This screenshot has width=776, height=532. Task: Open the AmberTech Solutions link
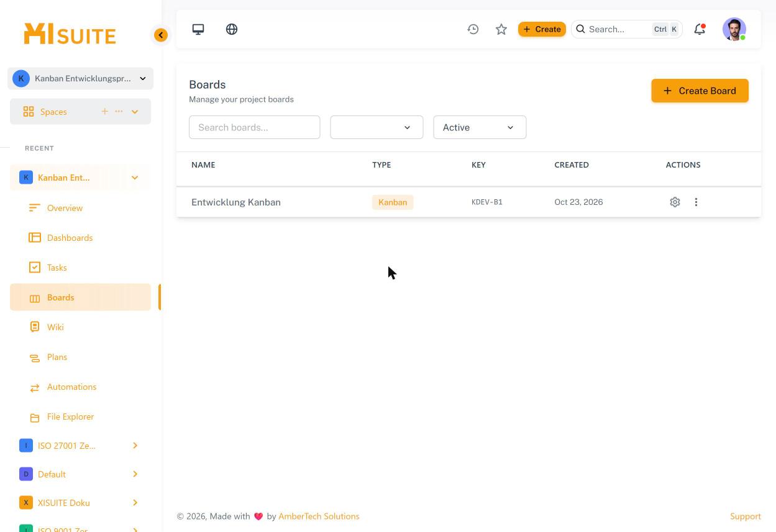(319, 516)
